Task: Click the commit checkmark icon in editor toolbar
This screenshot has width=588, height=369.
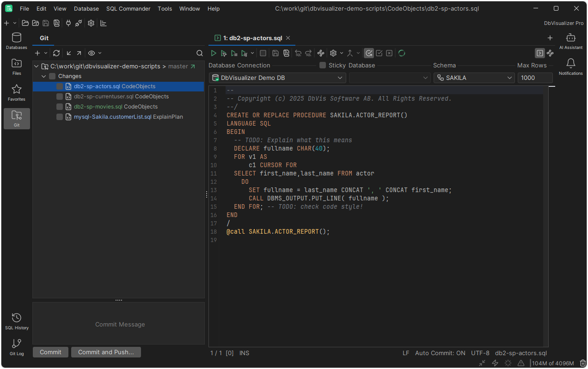Action: (379, 53)
